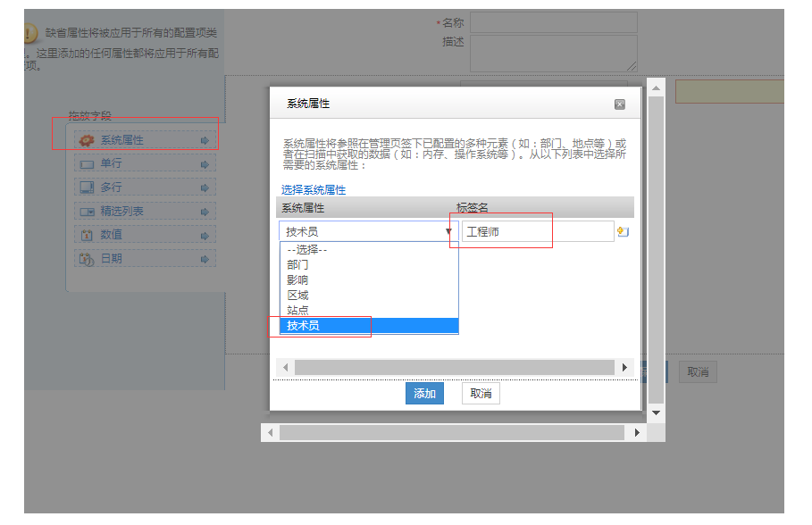This screenshot has height=525, width=812.
Task: Click the 名称 text field at the top
Action: click(553, 22)
